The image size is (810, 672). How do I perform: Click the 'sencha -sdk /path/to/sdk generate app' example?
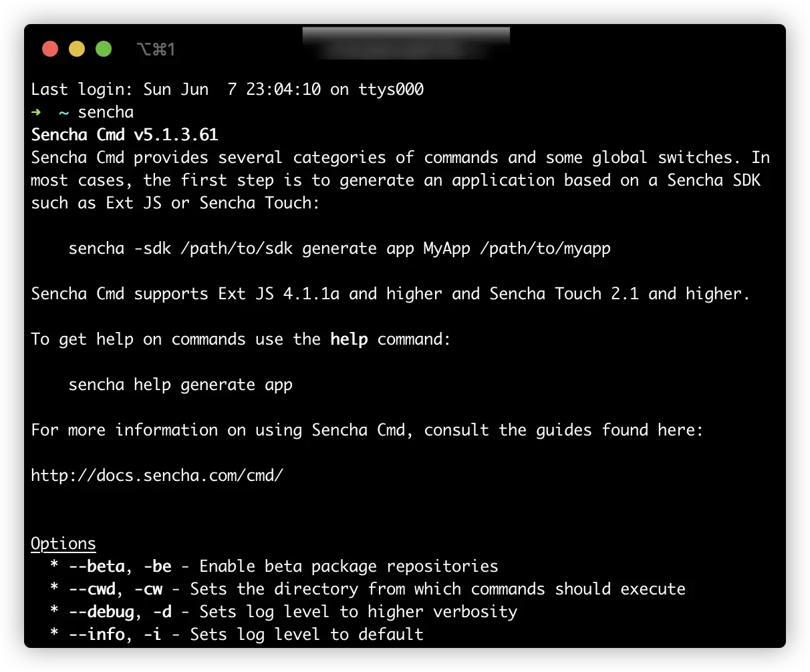click(x=340, y=248)
